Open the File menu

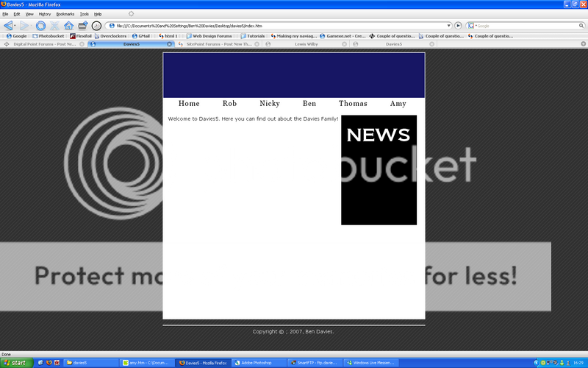(x=5, y=14)
